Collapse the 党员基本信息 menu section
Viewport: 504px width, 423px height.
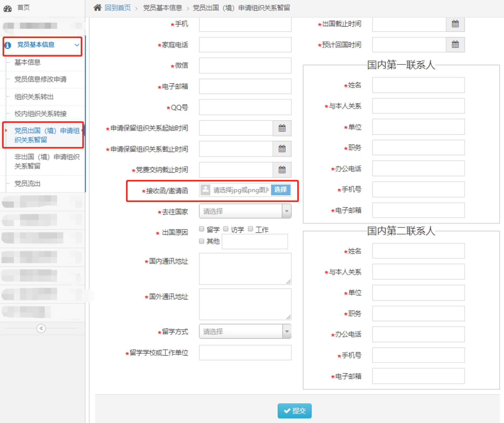[x=77, y=45]
